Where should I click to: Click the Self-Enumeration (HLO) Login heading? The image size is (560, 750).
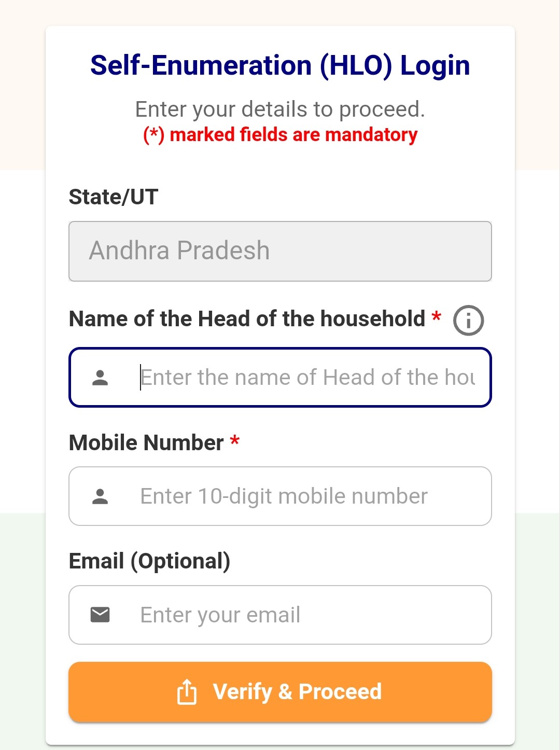tap(280, 64)
